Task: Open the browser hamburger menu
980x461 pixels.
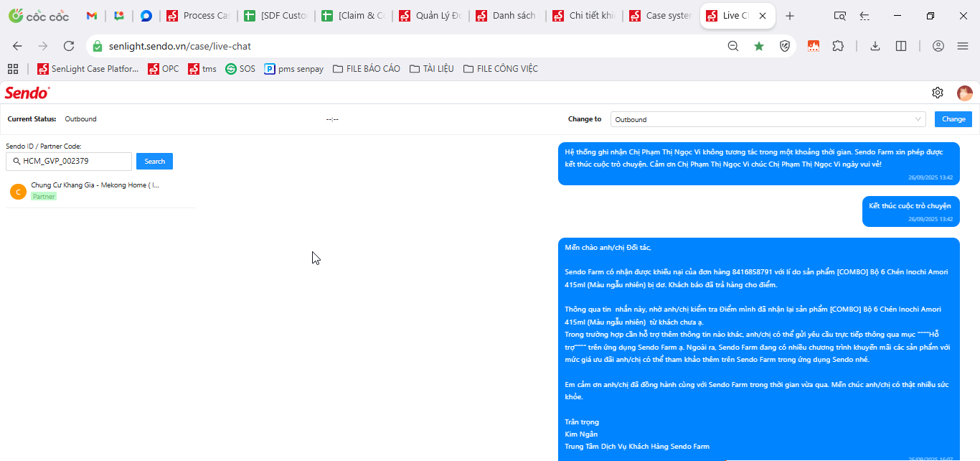Action: point(963,46)
